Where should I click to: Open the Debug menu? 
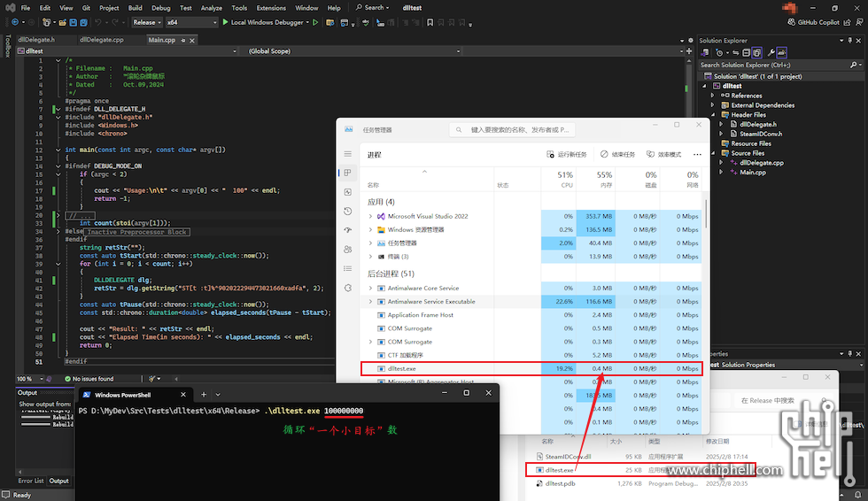click(x=161, y=8)
